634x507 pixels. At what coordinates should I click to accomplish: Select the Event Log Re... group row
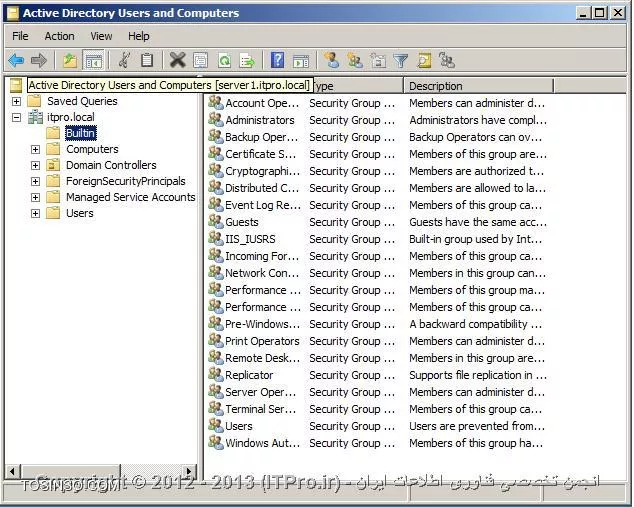[x=376, y=205]
